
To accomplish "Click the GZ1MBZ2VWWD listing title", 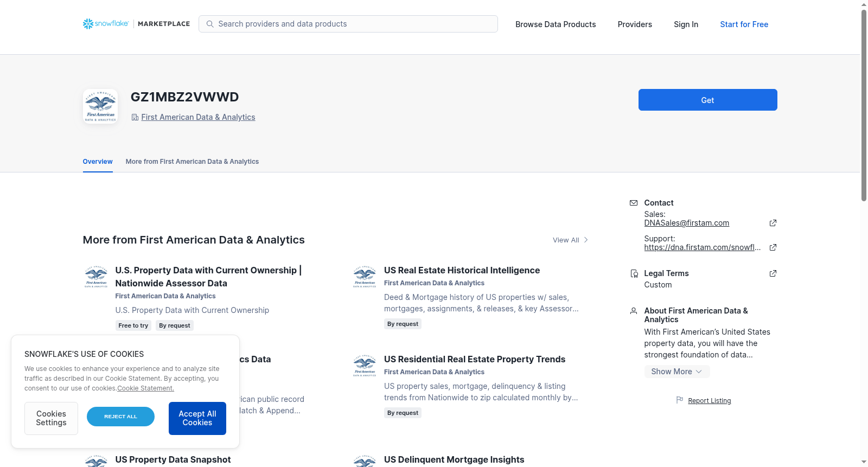I will [184, 97].
